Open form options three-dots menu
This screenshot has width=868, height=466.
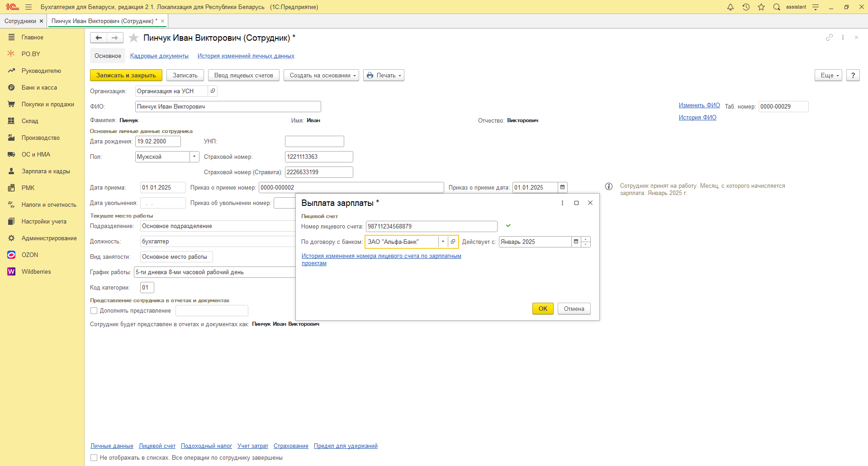click(x=843, y=38)
